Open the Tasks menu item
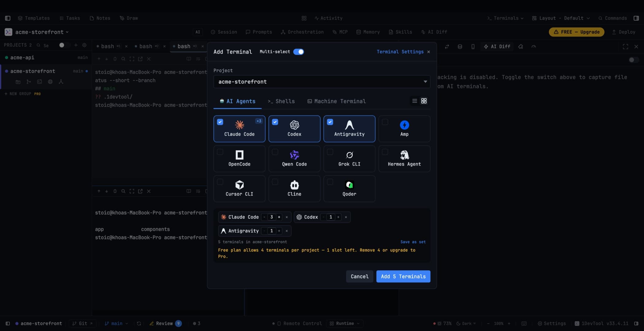Image resolution: width=644 pixels, height=331 pixels. pyautogui.click(x=70, y=18)
